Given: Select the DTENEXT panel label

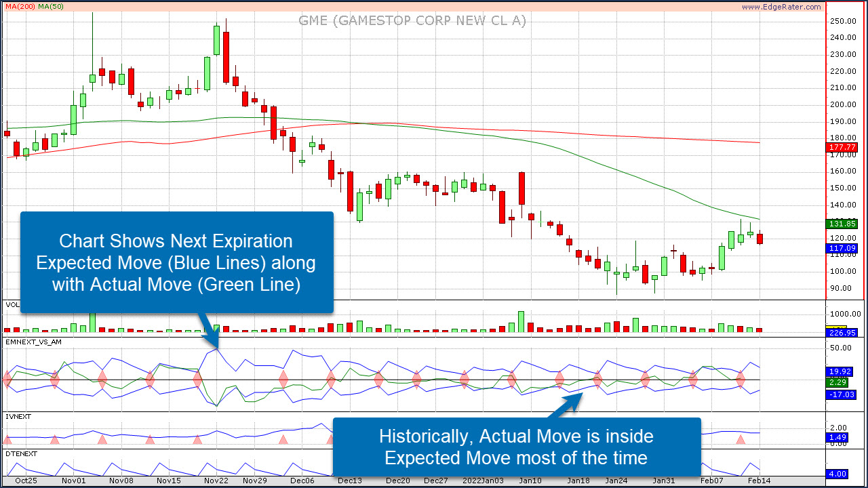Looking at the screenshot, I should coord(20,453).
